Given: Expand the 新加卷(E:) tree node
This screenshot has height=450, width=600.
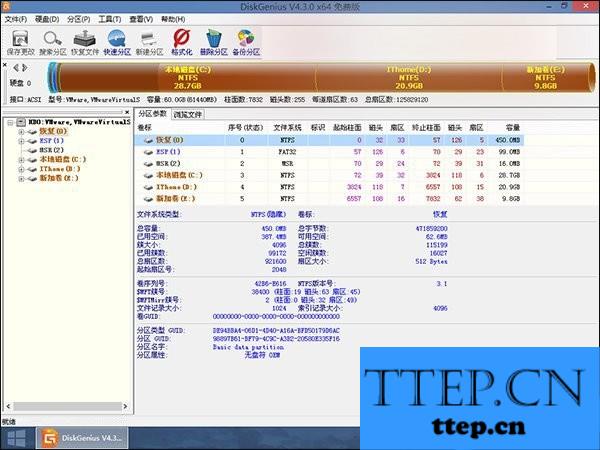Looking at the screenshot, I should pyautogui.click(x=21, y=178).
